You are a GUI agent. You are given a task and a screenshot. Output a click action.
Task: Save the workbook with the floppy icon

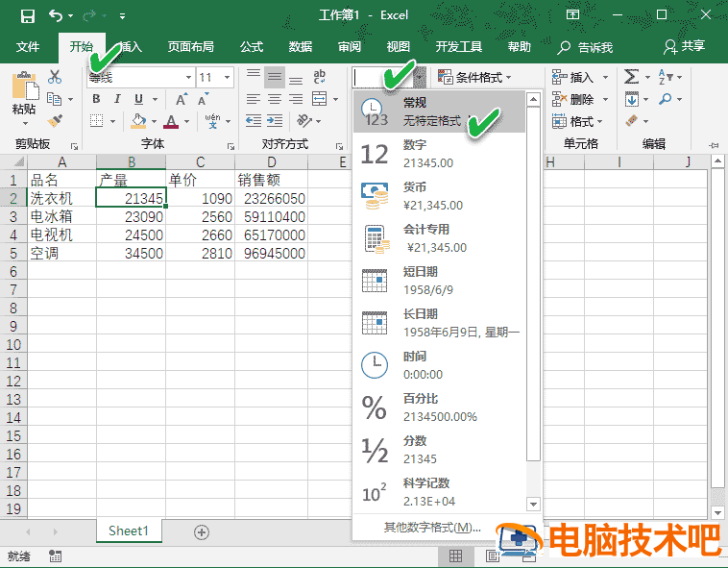tap(28, 16)
